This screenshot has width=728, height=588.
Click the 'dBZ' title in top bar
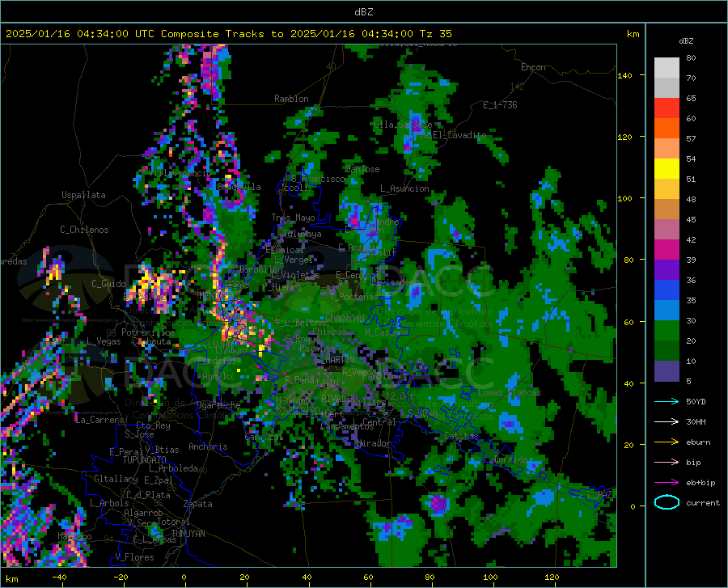[x=363, y=12]
